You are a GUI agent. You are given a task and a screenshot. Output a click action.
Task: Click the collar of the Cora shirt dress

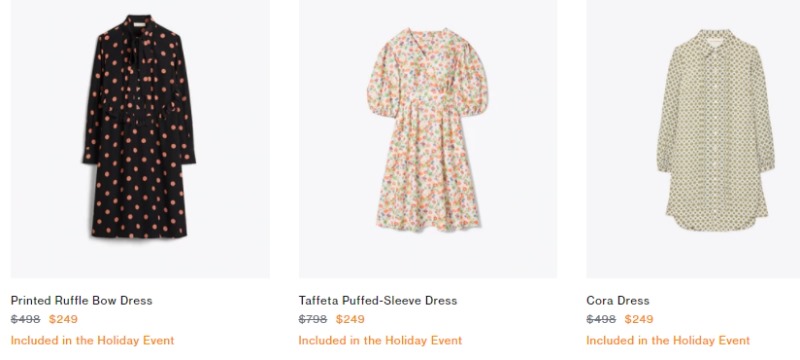tap(715, 40)
